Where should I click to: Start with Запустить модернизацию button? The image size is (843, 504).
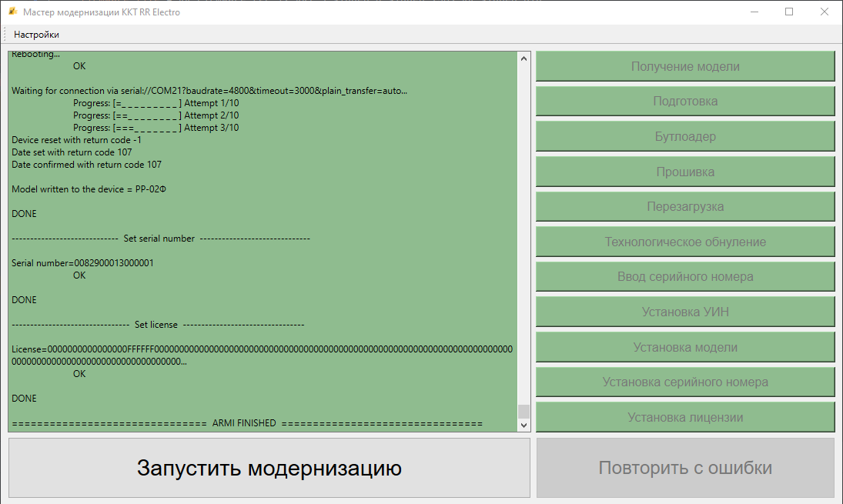point(269,468)
